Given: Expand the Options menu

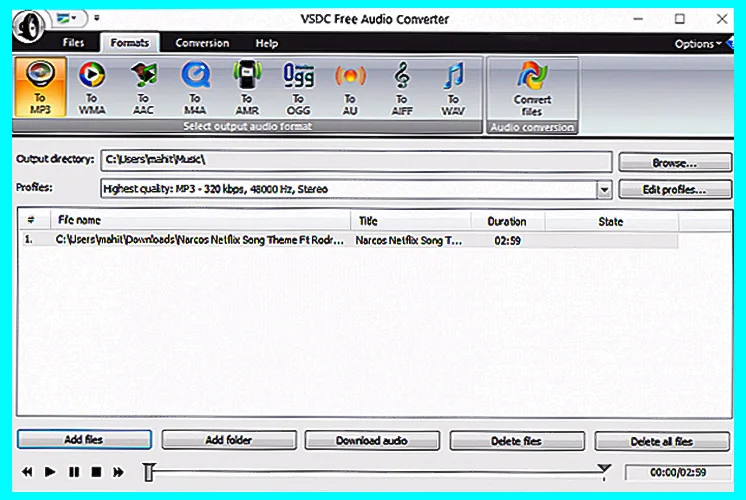Looking at the screenshot, I should [697, 44].
